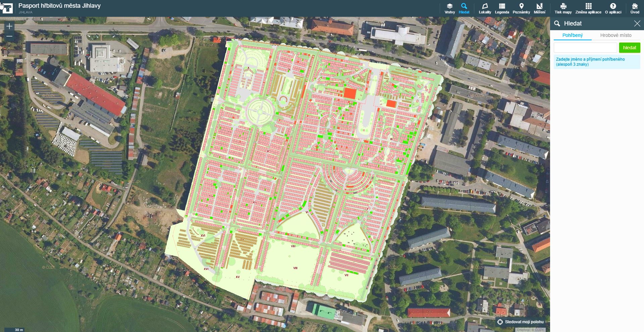Open the Poznámky notes tool
The width and height of the screenshot is (644, 332).
click(x=521, y=8)
